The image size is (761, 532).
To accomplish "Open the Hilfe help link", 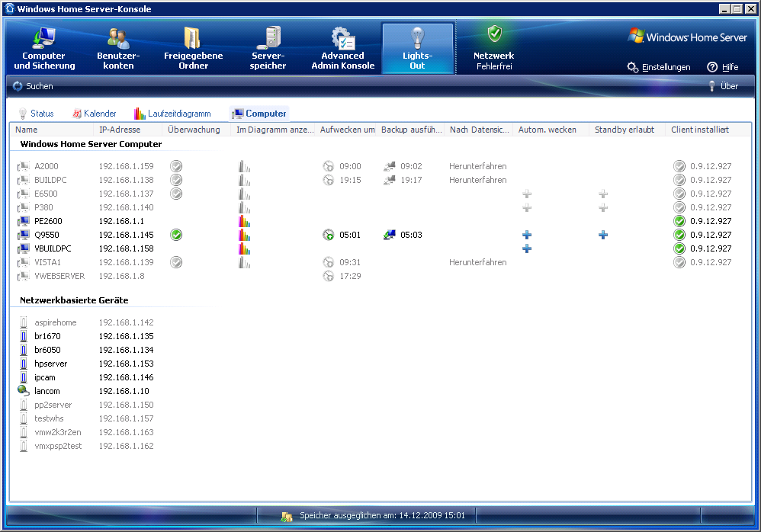I will pos(723,67).
